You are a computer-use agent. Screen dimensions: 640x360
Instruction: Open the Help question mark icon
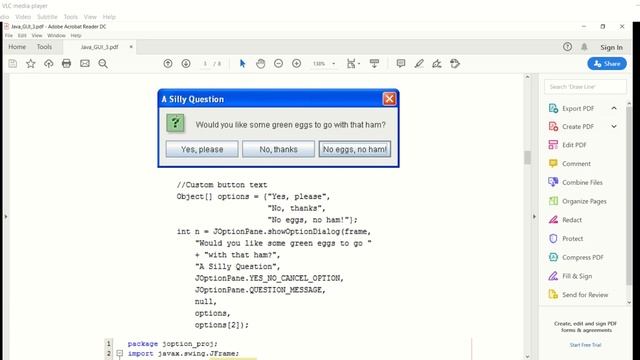[567, 47]
